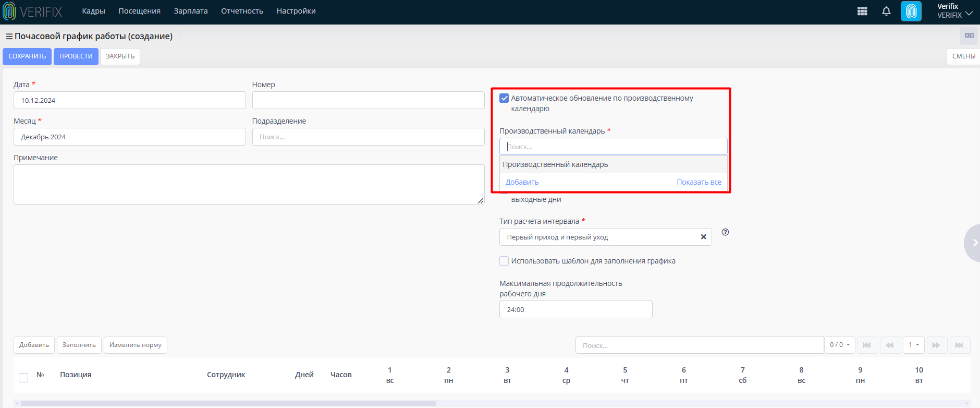Screen dimensions: 980x408
Task: Click the Часов column header
Action: click(341, 375)
